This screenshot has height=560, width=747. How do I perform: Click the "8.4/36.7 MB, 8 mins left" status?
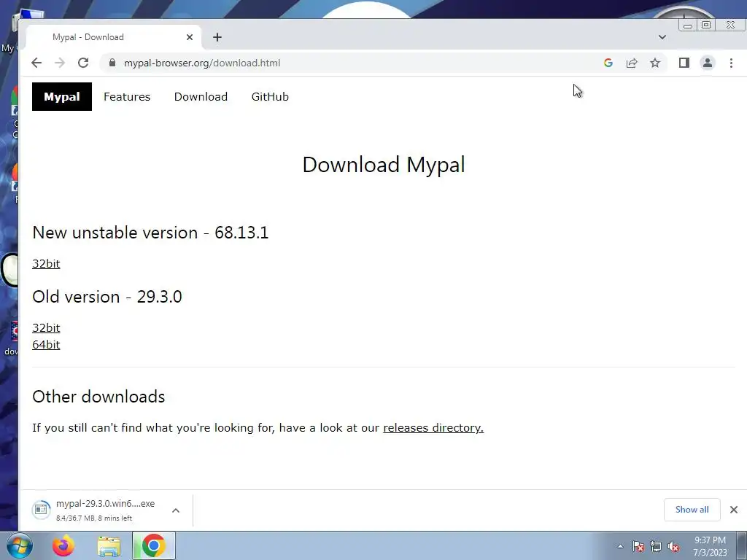pyautogui.click(x=94, y=518)
